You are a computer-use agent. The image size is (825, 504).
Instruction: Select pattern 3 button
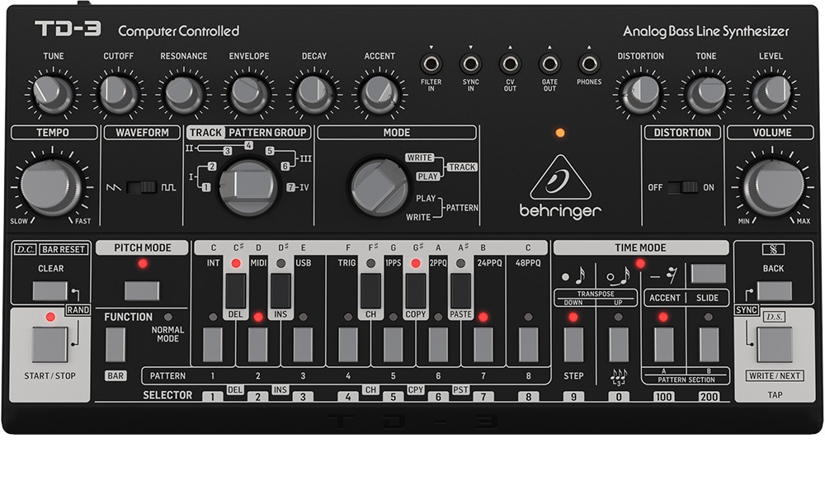(303, 345)
